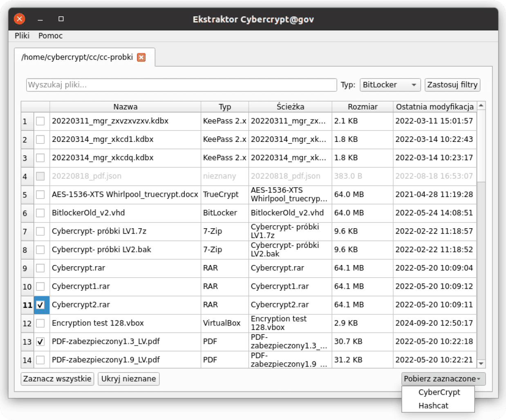Click the Zastosuj filtry button
This screenshot has height=420, width=506.
pyautogui.click(x=452, y=85)
